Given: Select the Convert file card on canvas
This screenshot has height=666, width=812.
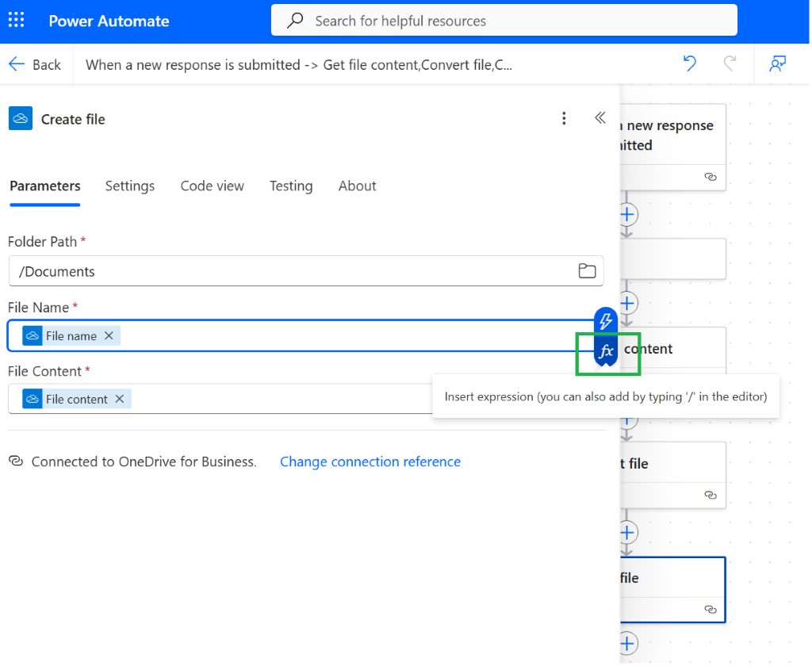Looking at the screenshot, I should [x=672, y=476].
